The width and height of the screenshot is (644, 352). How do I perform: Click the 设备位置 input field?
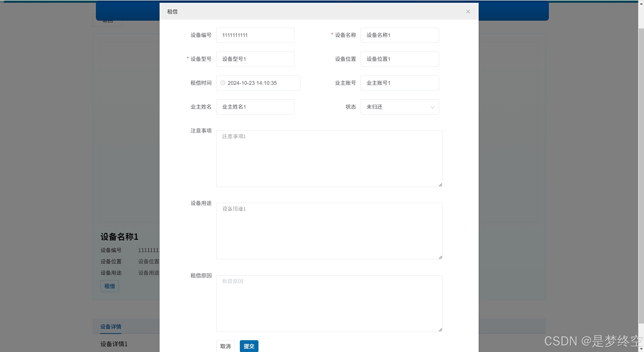click(x=400, y=59)
